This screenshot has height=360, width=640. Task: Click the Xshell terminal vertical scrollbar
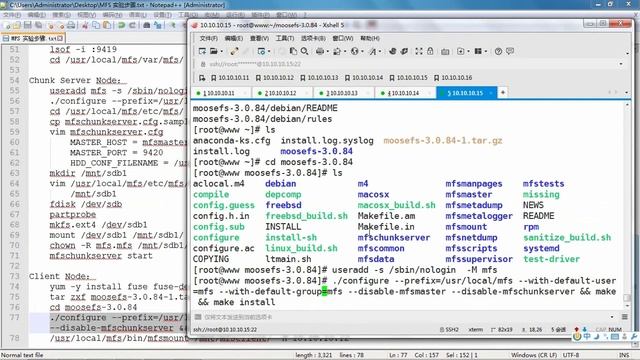(x=627, y=205)
